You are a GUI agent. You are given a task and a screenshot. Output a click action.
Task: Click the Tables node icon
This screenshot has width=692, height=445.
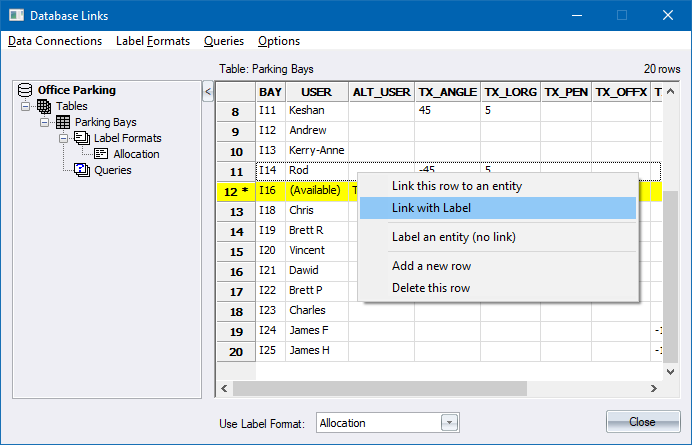click(x=44, y=106)
